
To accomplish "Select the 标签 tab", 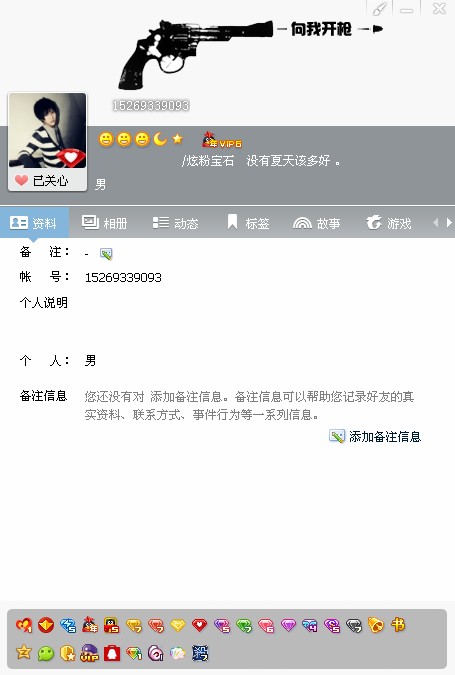I will coord(248,223).
